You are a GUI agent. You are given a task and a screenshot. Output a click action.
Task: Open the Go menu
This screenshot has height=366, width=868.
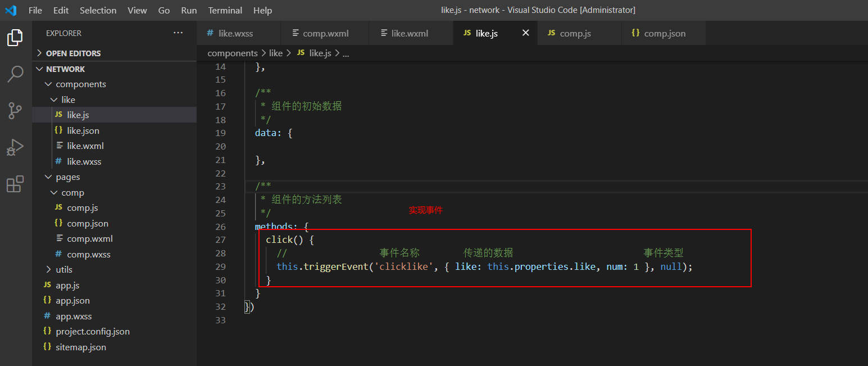164,10
